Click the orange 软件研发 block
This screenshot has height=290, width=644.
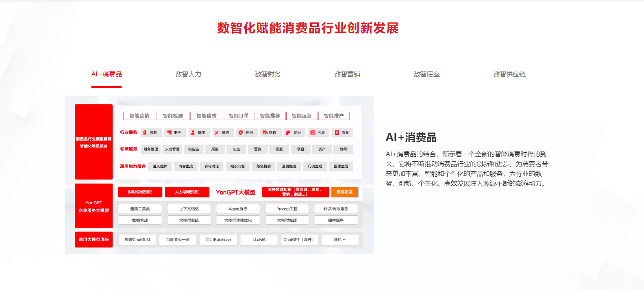click(345, 192)
